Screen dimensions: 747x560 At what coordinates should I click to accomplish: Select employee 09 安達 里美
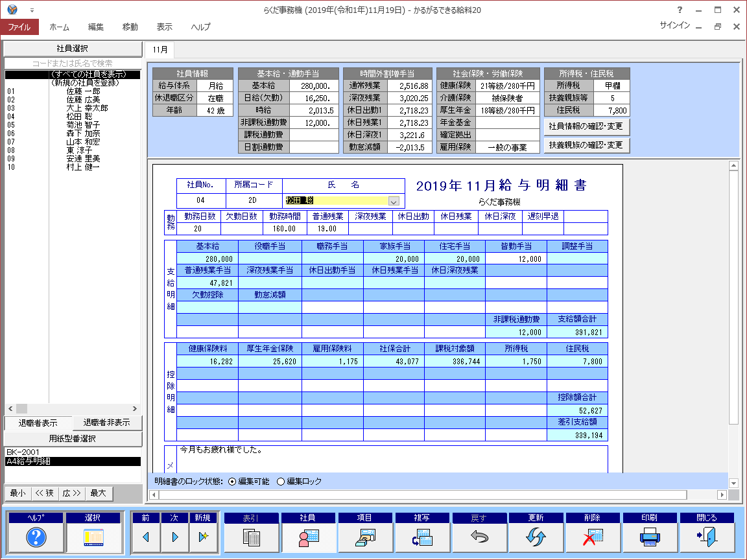point(73,159)
